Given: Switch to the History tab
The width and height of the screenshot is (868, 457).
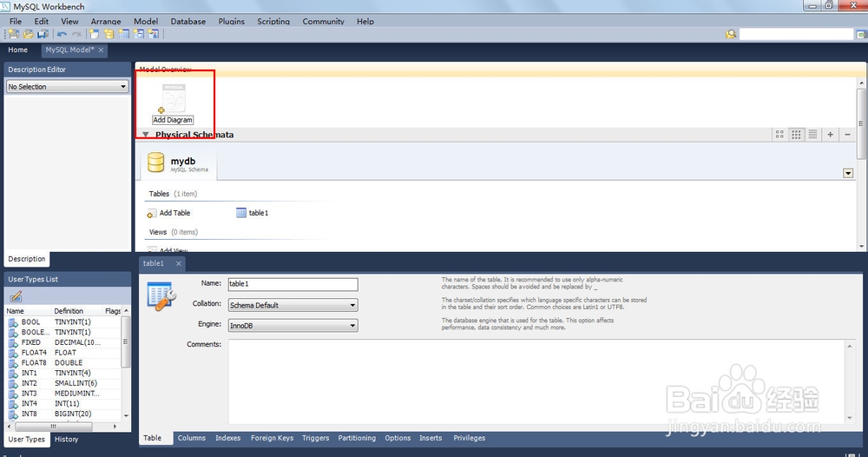Looking at the screenshot, I should 67,440.
